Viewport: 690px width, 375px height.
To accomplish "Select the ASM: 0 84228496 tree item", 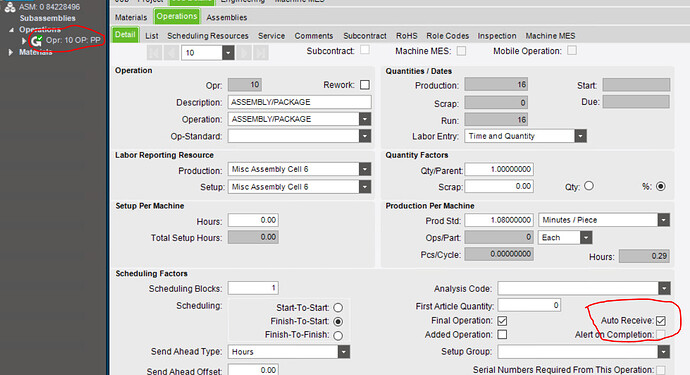I will (49, 7).
